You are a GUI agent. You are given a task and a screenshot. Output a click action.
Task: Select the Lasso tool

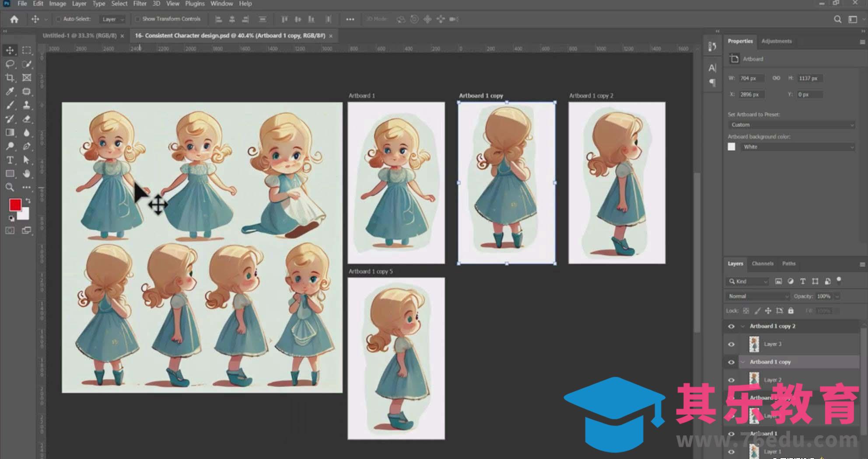click(x=10, y=64)
